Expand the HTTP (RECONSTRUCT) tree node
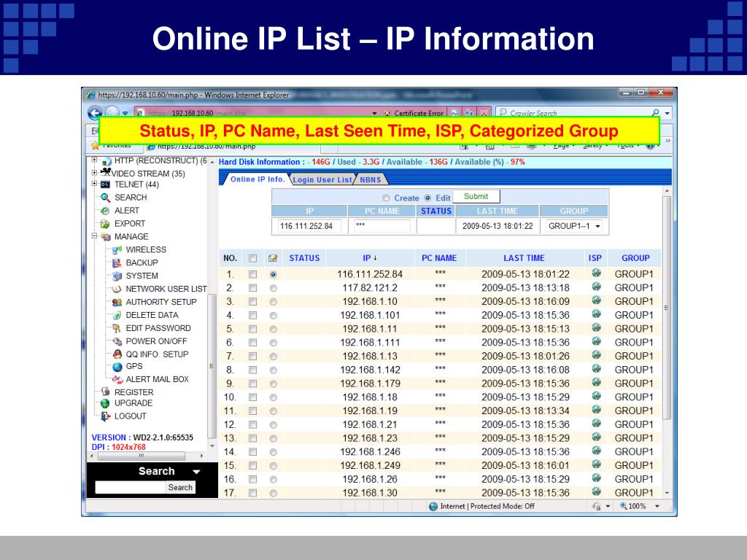Viewport: 747px width, 560px height. click(94, 160)
